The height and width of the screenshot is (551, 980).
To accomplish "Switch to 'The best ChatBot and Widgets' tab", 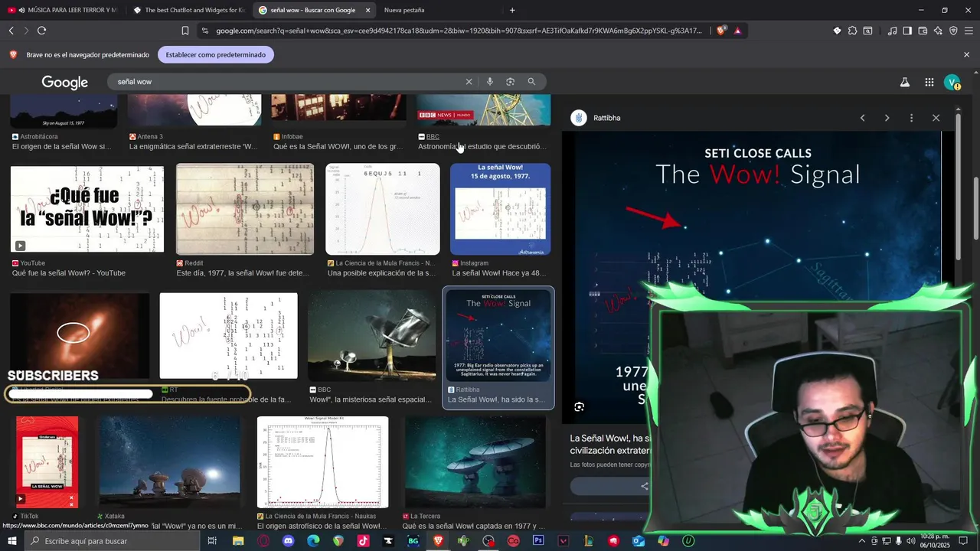I will (188, 10).
